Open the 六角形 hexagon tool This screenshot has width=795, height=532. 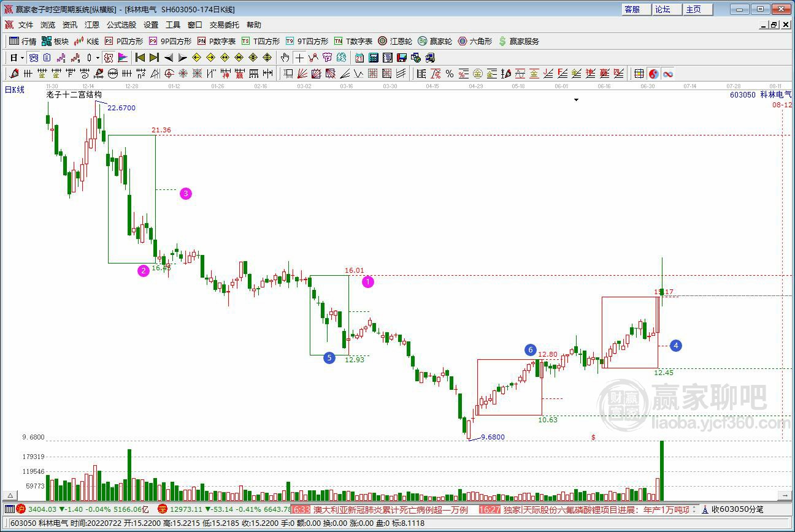coord(475,41)
